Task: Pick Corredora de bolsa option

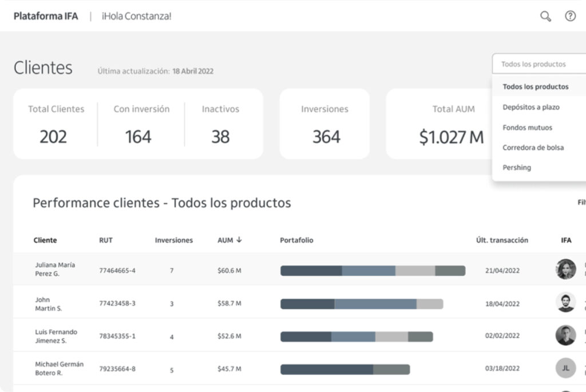Action: 533,148
